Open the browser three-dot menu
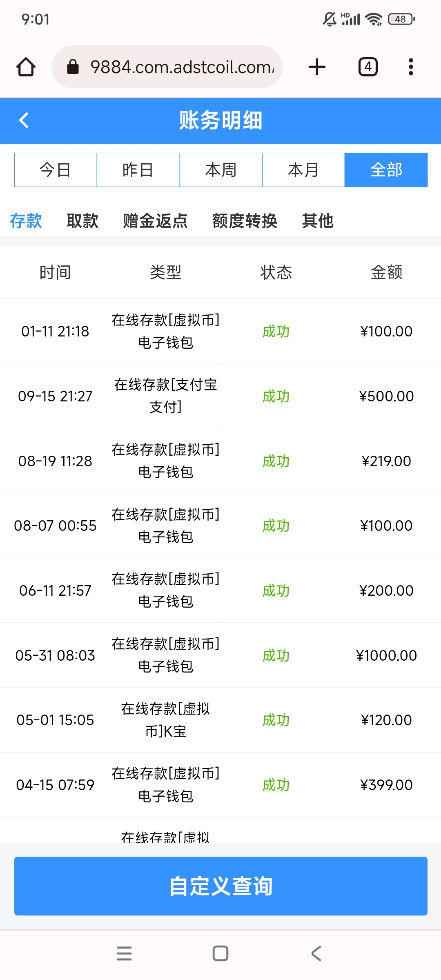 tap(411, 67)
